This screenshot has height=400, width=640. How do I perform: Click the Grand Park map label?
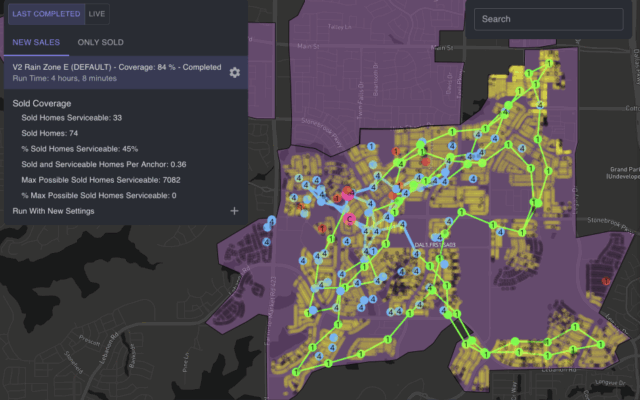[624, 169]
